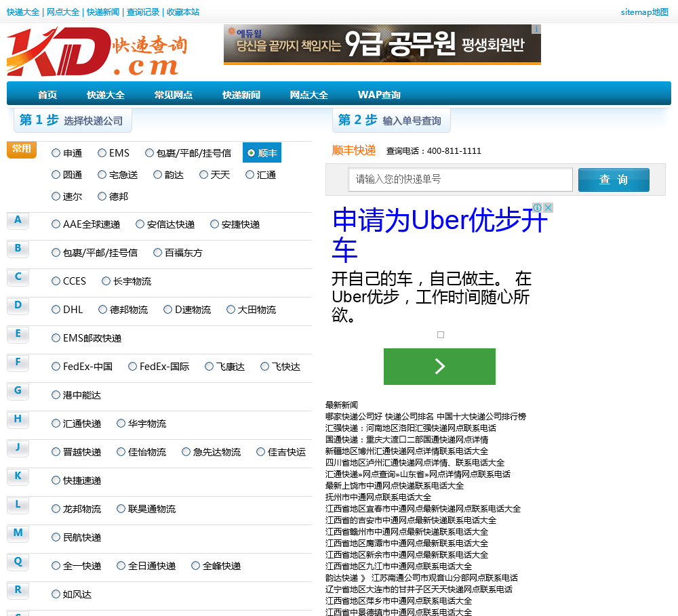The image size is (678, 616).
Task: Open 网点大全 in the blue nav bar
Action: click(x=308, y=95)
